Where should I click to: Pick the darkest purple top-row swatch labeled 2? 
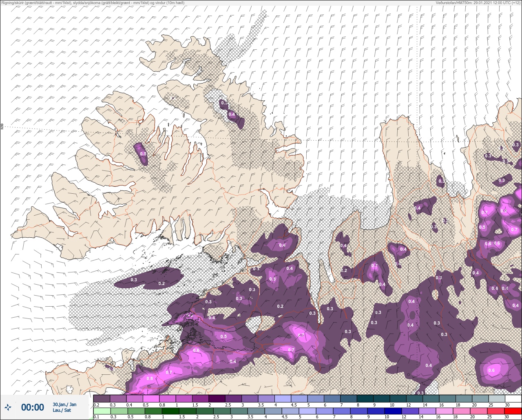217,398
